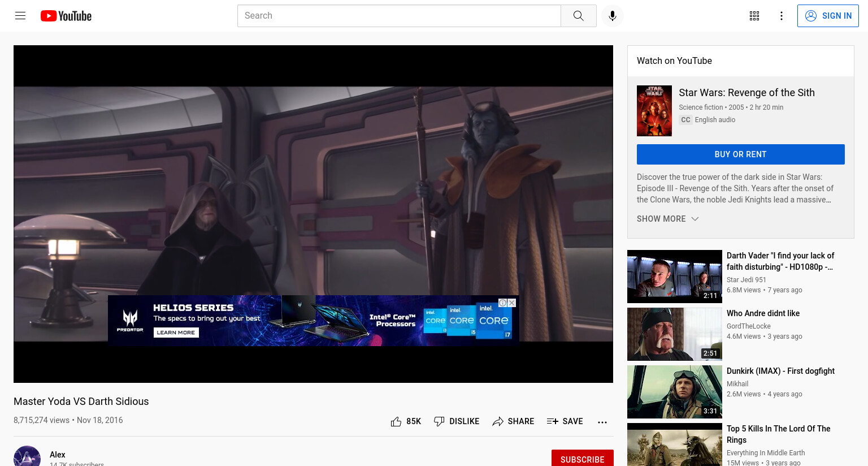This screenshot has width=868, height=466.
Task: Close the Helios Series ad banner
Action: coord(511,303)
